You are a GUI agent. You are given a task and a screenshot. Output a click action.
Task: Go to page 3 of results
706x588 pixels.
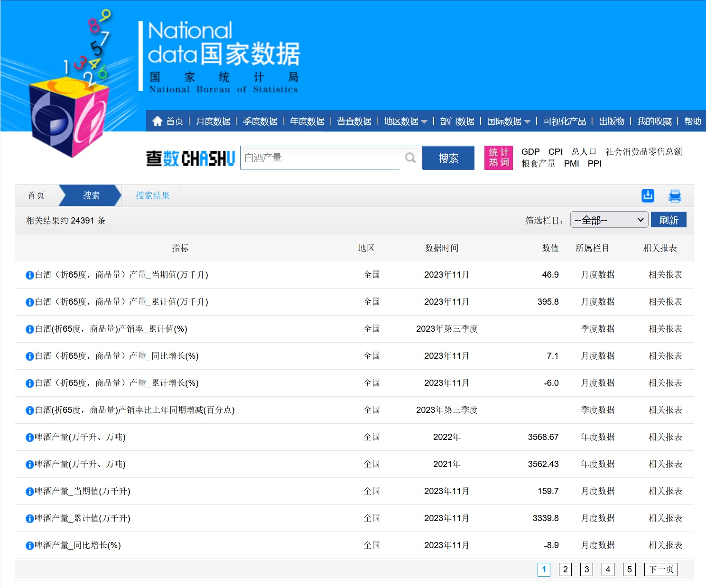(x=586, y=569)
